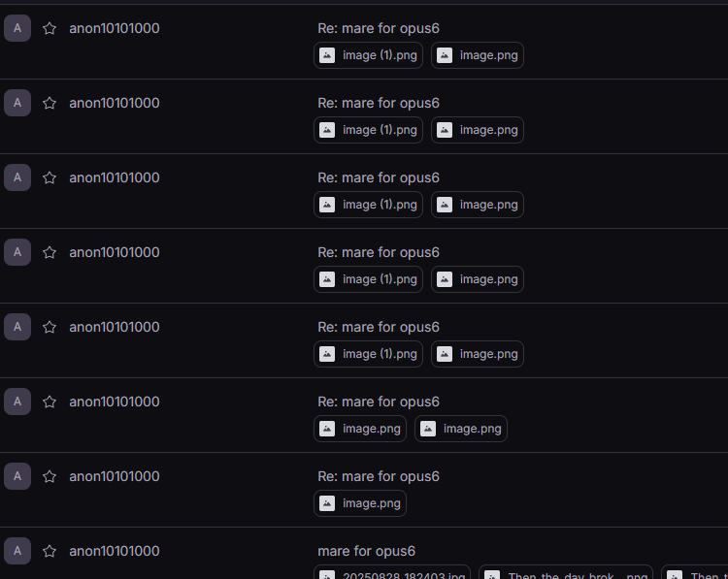Open the fourth Re: mare for opus6 subject
The height and width of the screenshot is (579, 728).
(379, 252)
